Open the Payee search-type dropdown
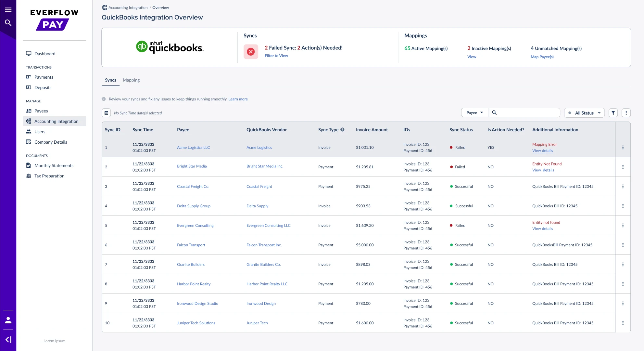The height and width of the screenshot is (351, 644). (475, 113)
